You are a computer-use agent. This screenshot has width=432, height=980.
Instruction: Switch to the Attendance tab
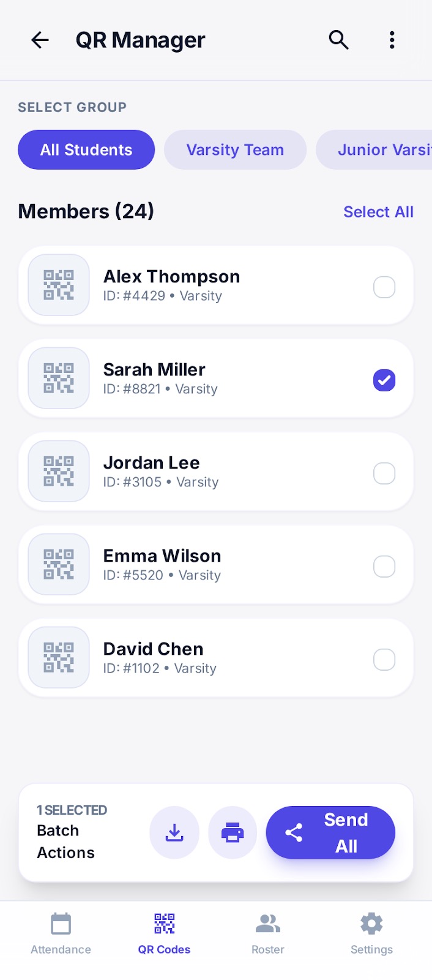click(x=60, y=931)
